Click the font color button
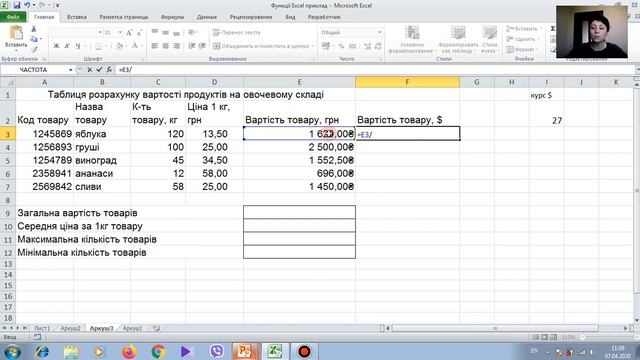The height and width of the screenshot is (360, 640). point(135,46)
